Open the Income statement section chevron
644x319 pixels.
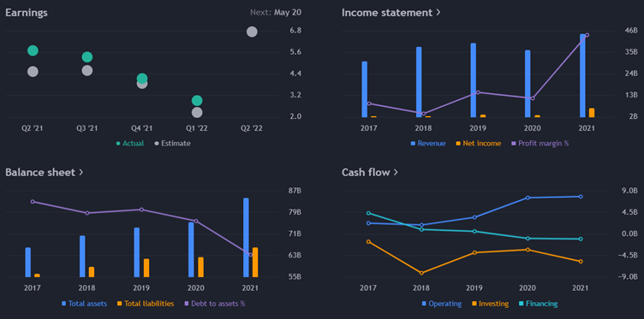(438, 13)
